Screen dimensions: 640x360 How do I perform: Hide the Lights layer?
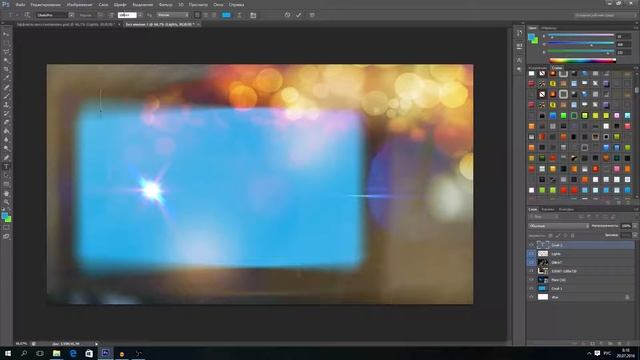[x=531, y=253]
